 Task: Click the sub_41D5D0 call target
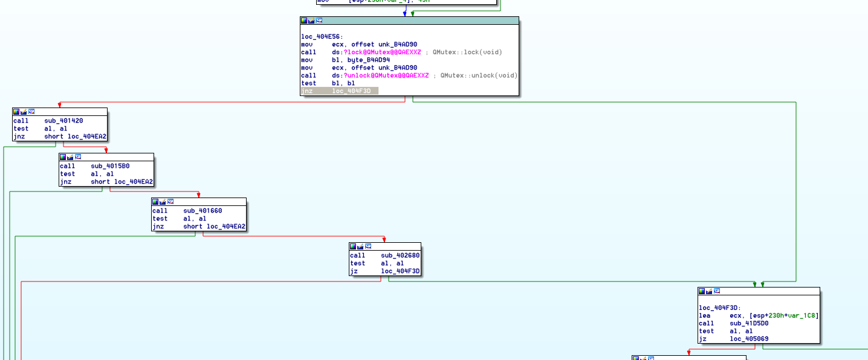tap(749, 323)
